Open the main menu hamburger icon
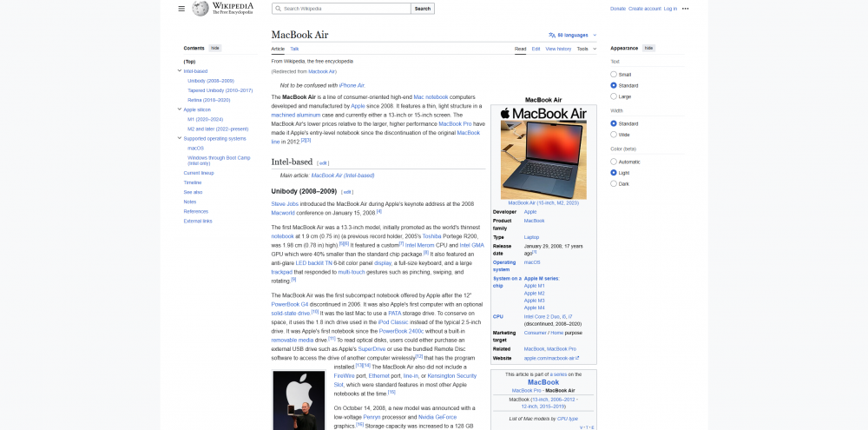 181,9
